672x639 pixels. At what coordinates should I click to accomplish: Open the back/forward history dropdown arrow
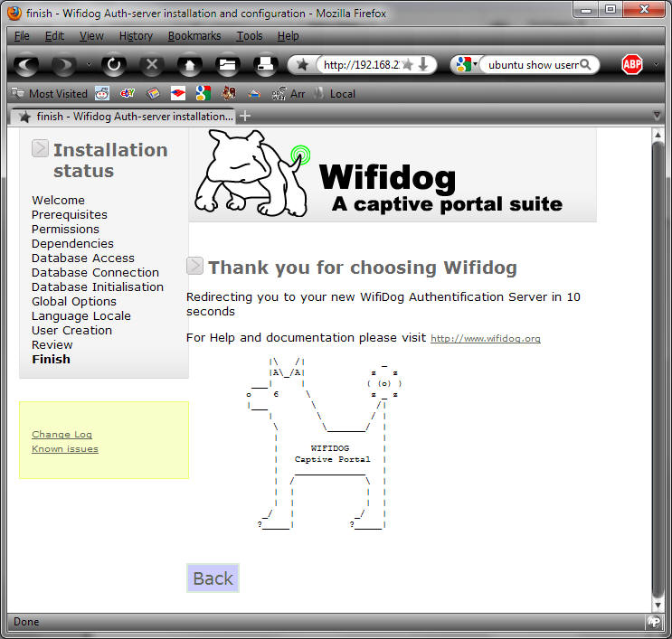[89, 65]
